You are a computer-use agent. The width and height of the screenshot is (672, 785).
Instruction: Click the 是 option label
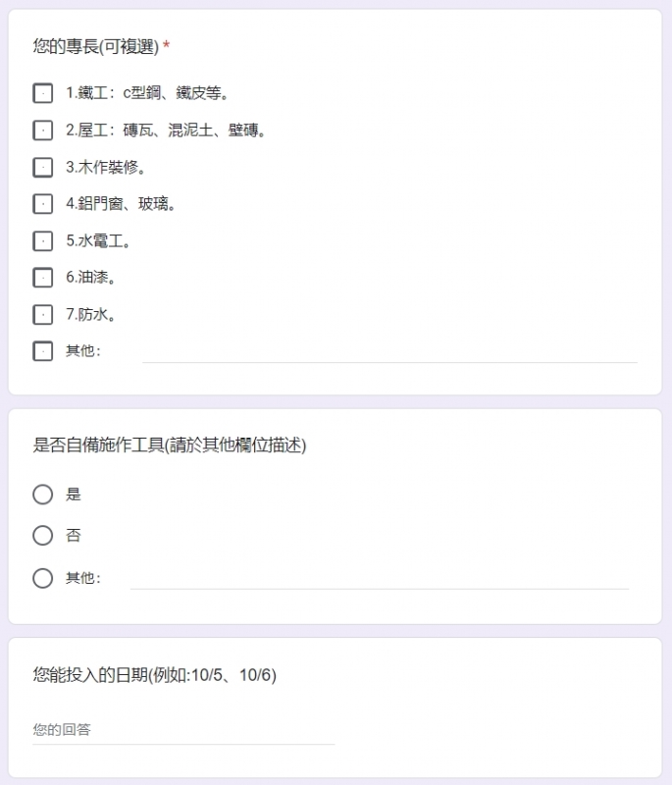pos(73,495)
